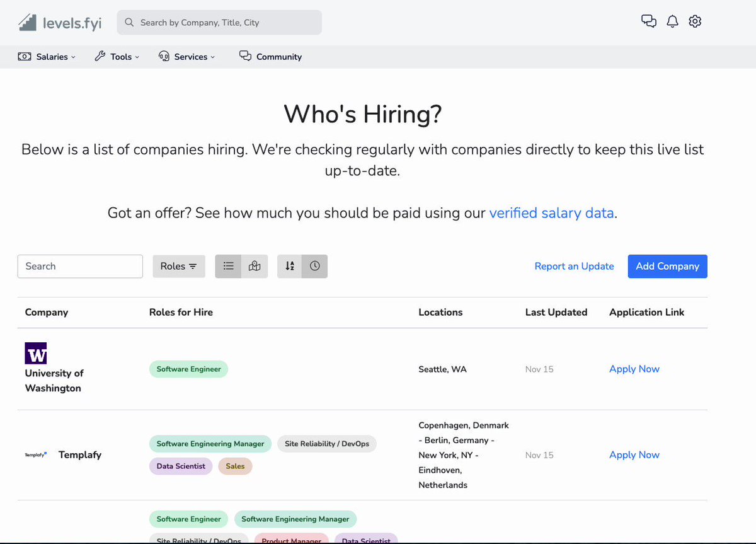Open the settings gear icon
This screenshot has width=756, height=544.
[x=695, y=21]
